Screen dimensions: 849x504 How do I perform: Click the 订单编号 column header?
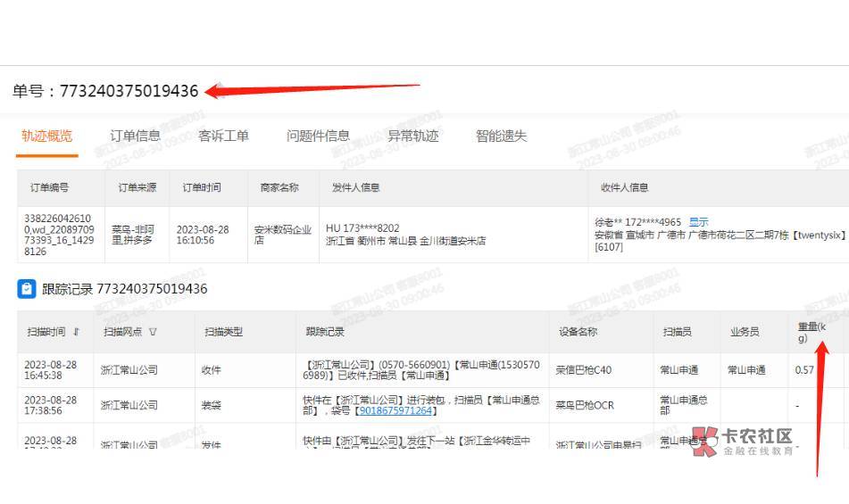[49, 188]
